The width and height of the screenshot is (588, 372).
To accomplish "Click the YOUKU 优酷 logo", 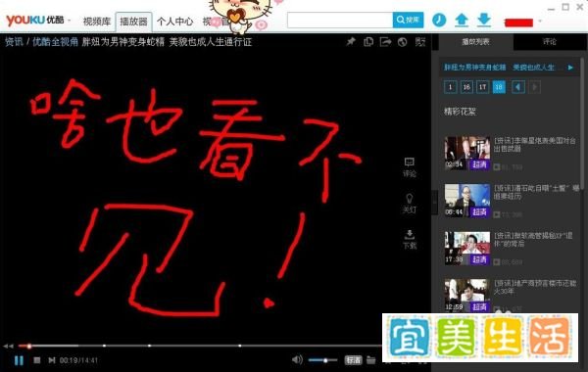I will 34,20.
